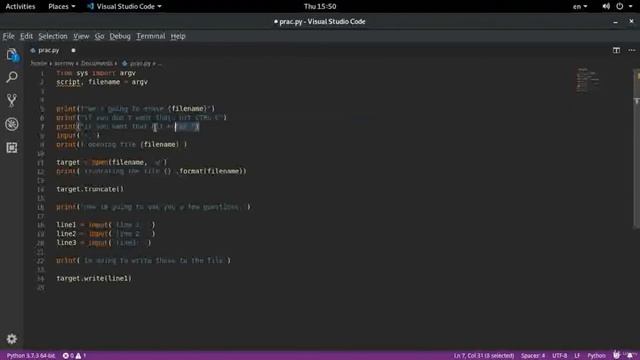Open the Go menu
The height and width of the screenshot is (360, 640).
point(99,36)
